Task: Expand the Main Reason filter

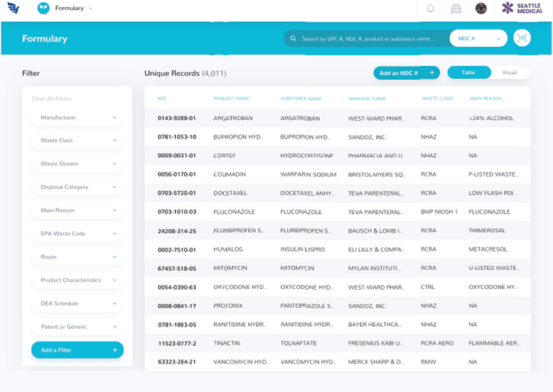Action: pyautogui.click(x=78, y=210)
